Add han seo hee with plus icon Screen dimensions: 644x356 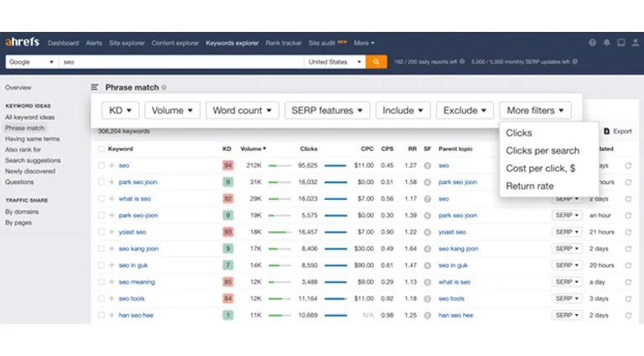tap(112, 316)
